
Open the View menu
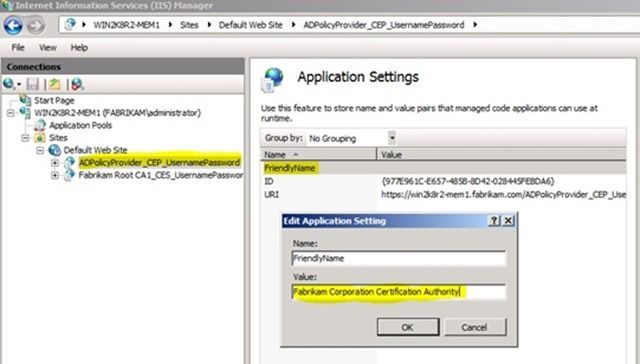pos(48,47)
